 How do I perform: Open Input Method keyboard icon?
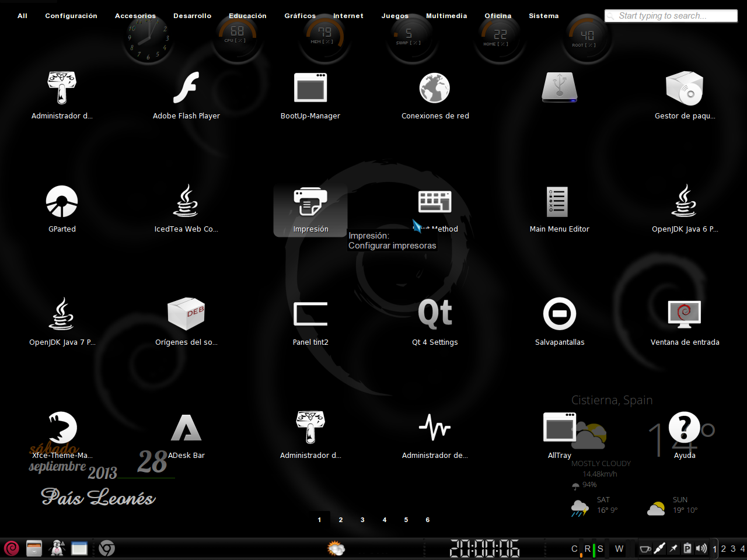[x=435, y=201]
